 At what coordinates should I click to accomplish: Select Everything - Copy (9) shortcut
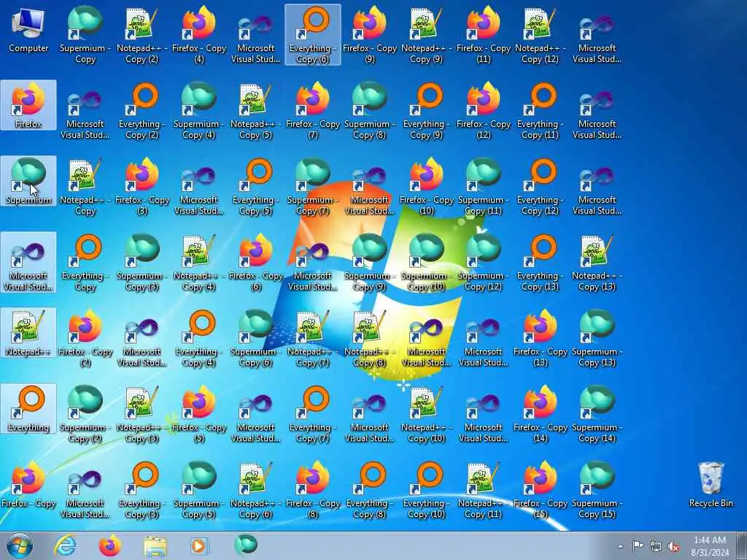coord(426,111)
